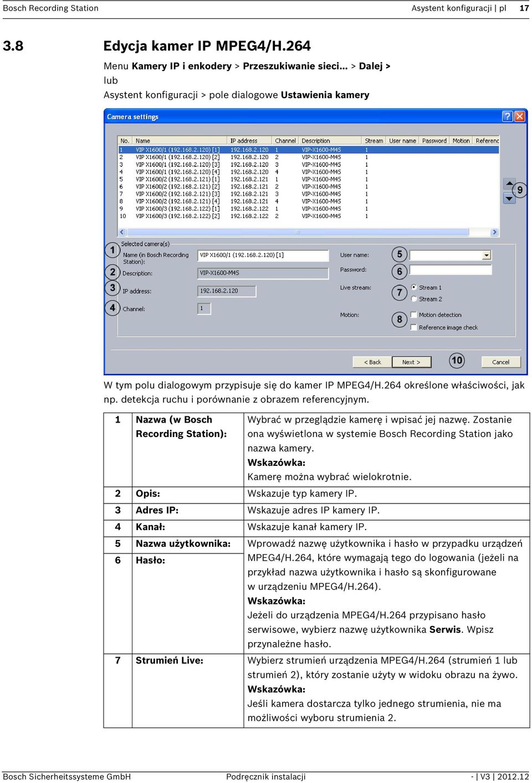Enable the Motion detection checkbox
The width and height of the screenshot is (532, 783).
pos(413,314)
